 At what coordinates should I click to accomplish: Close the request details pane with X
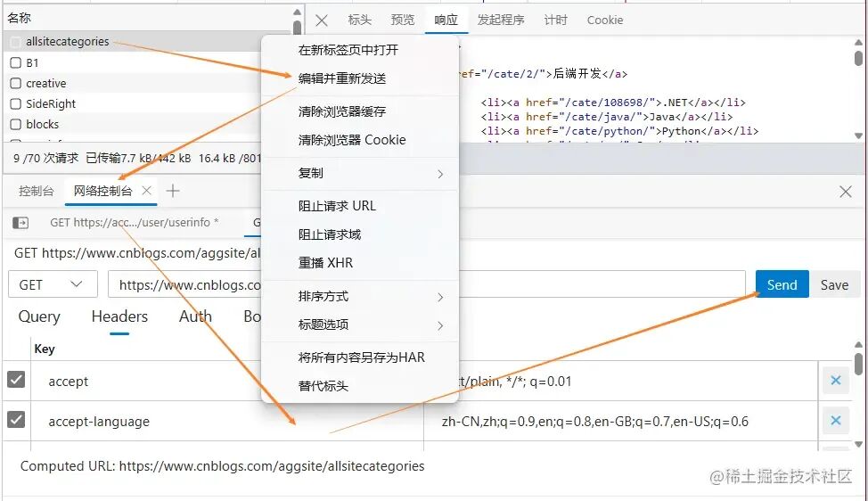[x=322, y=21]
